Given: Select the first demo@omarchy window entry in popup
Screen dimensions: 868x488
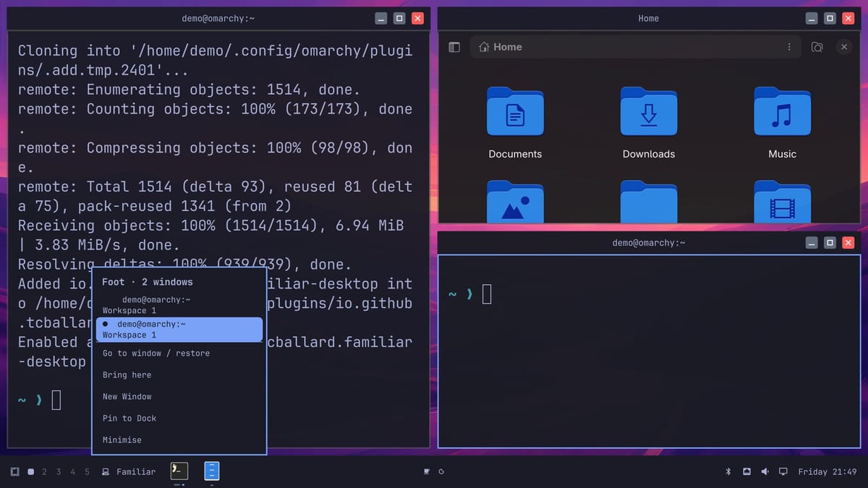Looking at the screenshot, I should (179, 305).
